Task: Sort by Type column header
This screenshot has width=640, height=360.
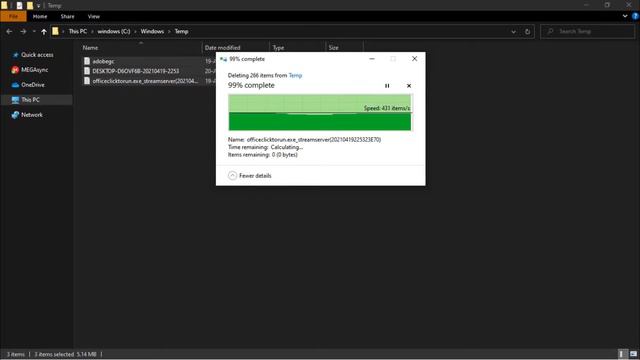Action: click(x=297, y=48)
